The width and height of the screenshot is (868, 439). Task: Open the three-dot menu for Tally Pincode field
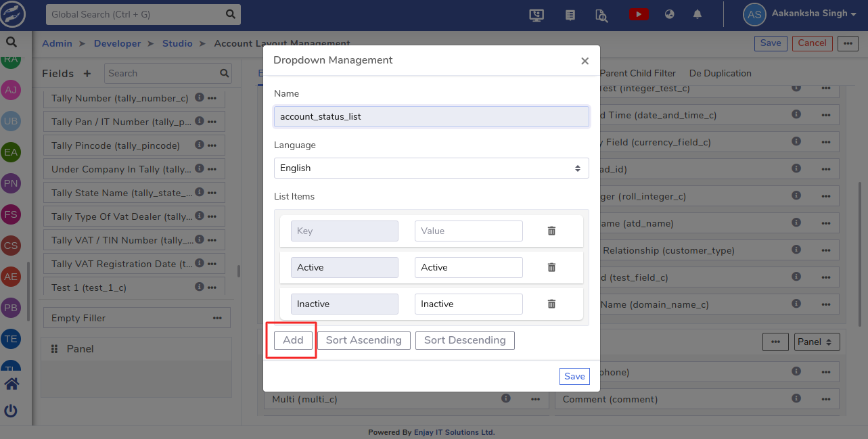212,145
